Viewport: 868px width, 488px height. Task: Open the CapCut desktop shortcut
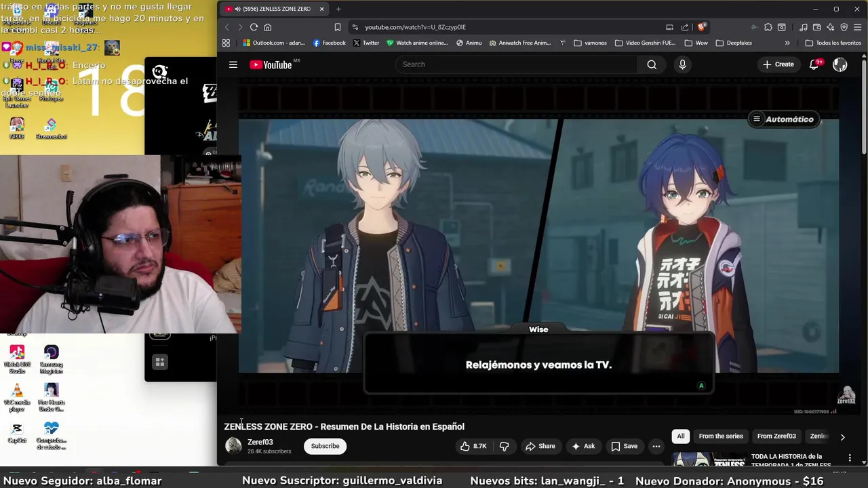point(17,432)
